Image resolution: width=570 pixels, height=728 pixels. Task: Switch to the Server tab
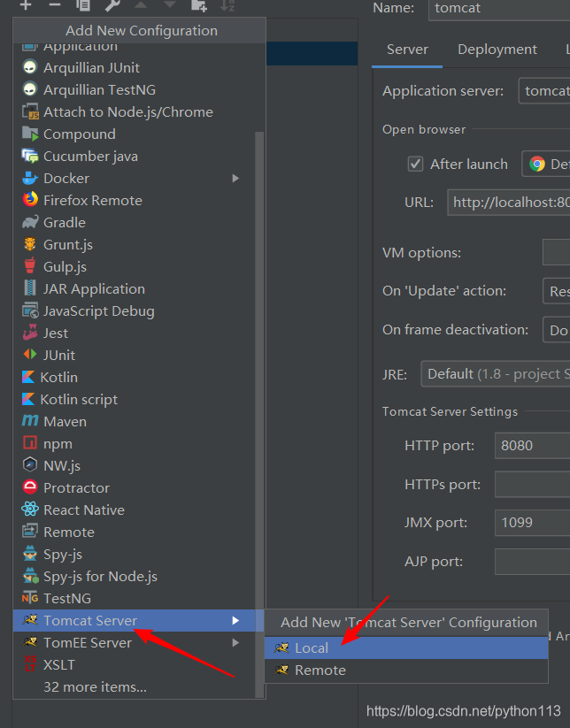(407, 50)
